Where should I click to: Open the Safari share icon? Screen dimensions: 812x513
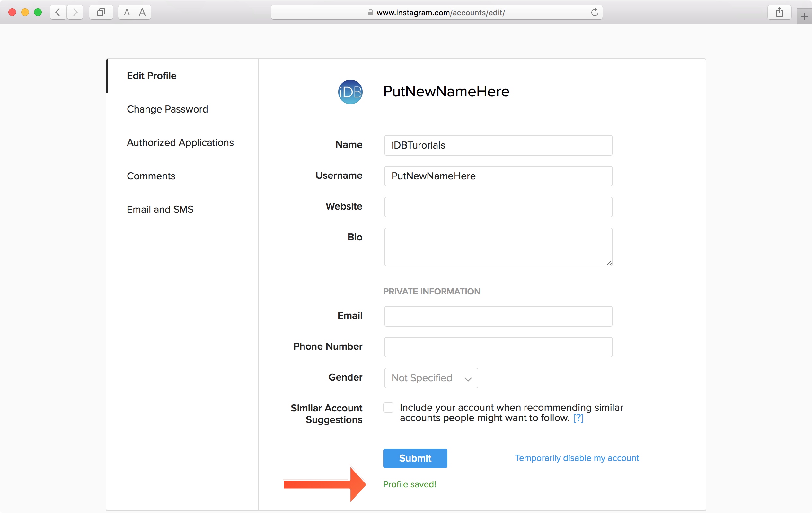[x=779, y=13]
